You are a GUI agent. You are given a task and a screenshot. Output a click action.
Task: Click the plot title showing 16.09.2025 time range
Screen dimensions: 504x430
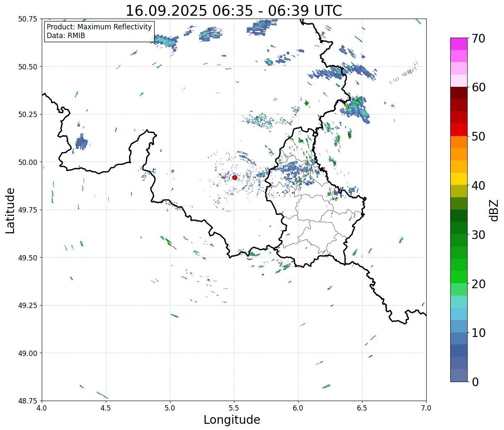(234, 10)
